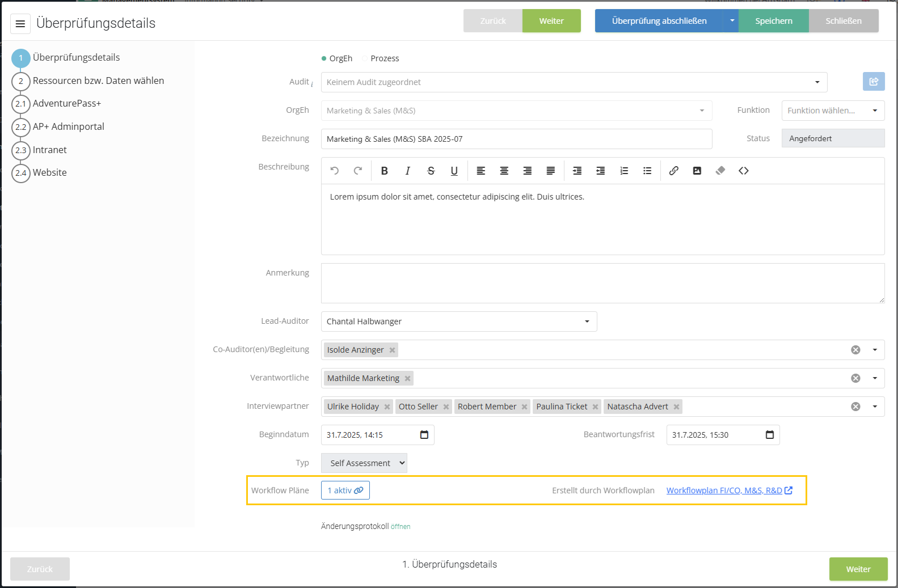
Task: Undo the last edit in description
Action: pos(335,171)
